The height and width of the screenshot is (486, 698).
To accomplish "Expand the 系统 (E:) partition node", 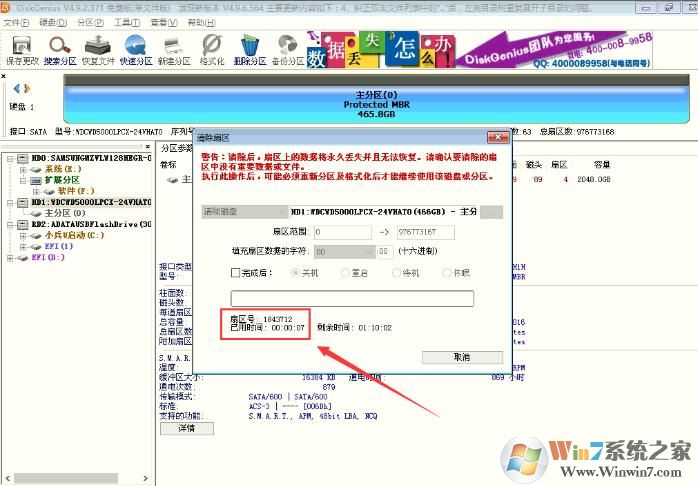I will pos(23,170).
